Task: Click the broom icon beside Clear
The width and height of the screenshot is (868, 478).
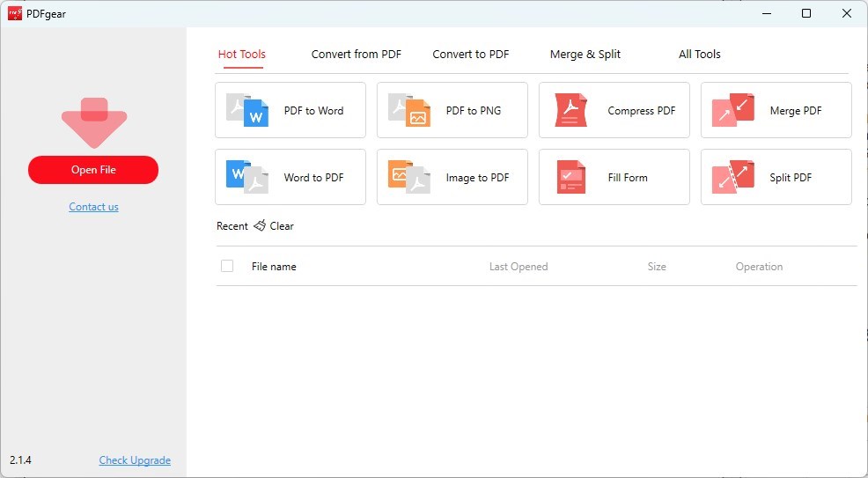Action: click(x=260, y=226)
